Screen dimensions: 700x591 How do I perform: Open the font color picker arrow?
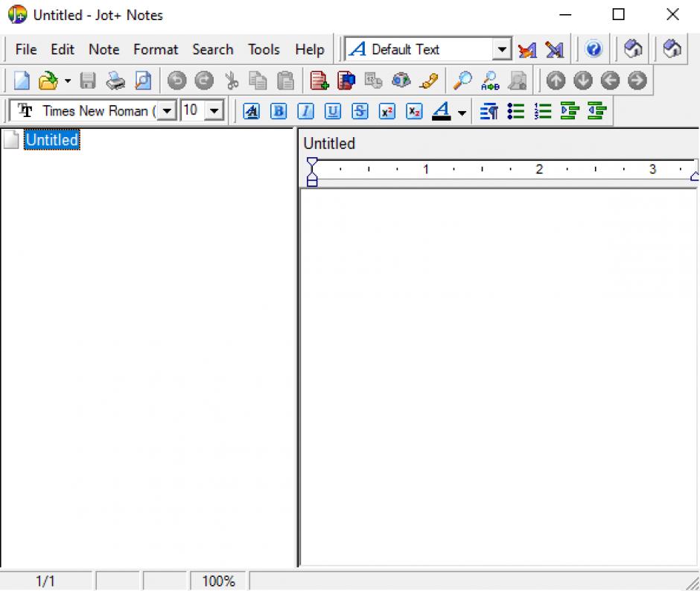point(462,113)
